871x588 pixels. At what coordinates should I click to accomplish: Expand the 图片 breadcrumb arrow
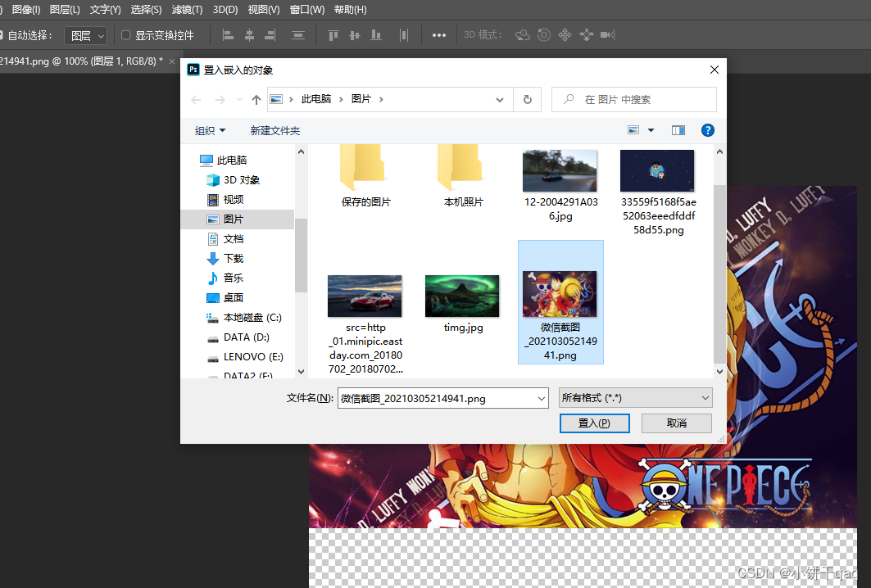point(381,99)
